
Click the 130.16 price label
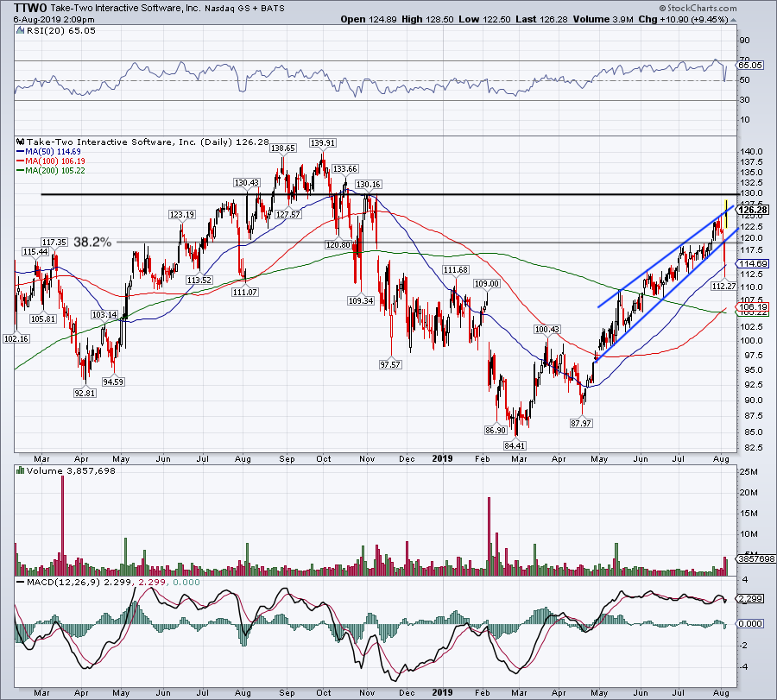pos(368,185)
